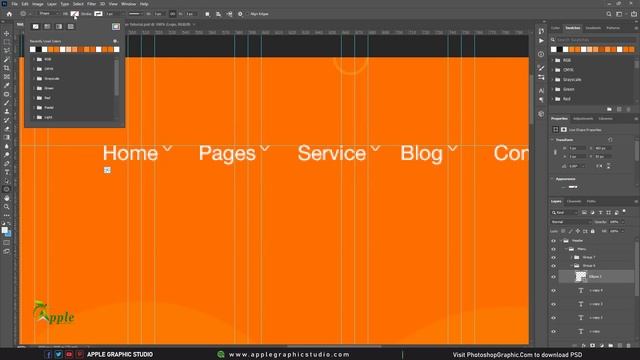This screenshot has width=640, height=360.
Task: Toggle the Align Edges checkbox
Action: tap(247, 14)
